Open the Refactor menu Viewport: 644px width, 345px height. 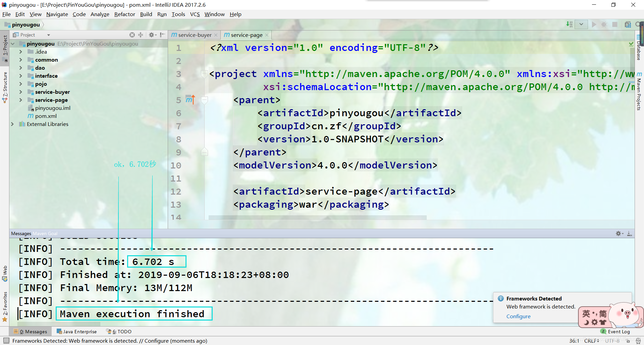124,14
